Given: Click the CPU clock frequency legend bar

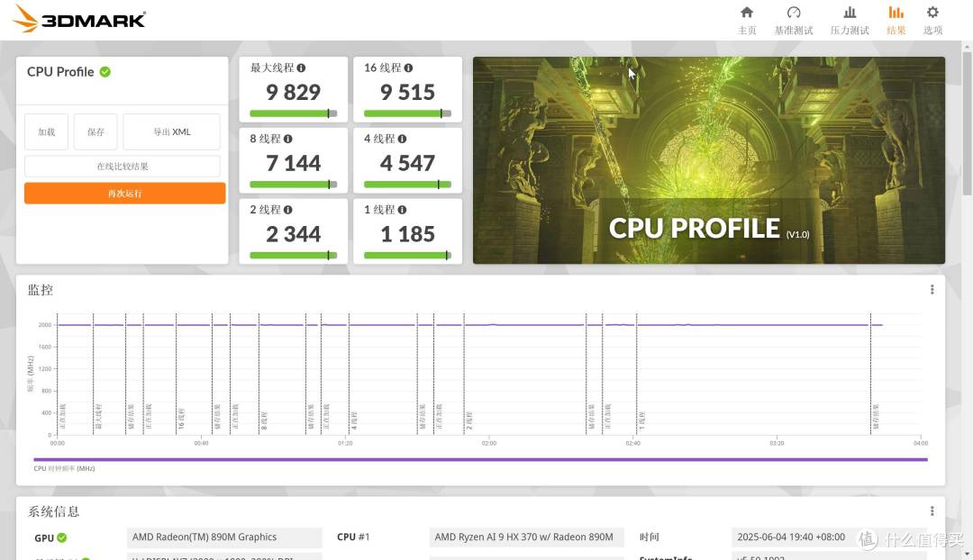Looking at the screenshot, I should pyautogui.click(x=480, y=459).
